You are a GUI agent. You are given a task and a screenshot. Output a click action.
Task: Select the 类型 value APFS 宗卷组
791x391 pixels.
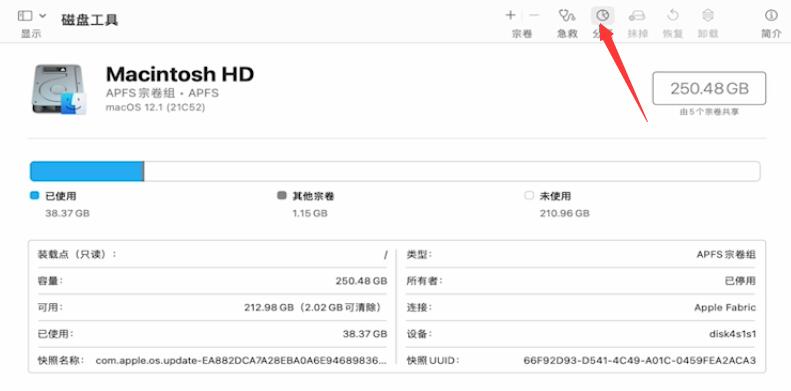(726, 255)
